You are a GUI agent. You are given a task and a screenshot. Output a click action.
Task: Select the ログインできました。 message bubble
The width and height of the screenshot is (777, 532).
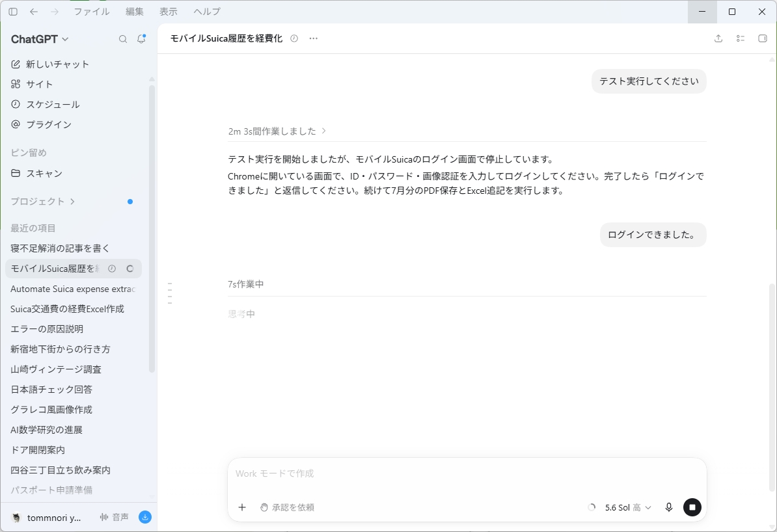(653, 235)
